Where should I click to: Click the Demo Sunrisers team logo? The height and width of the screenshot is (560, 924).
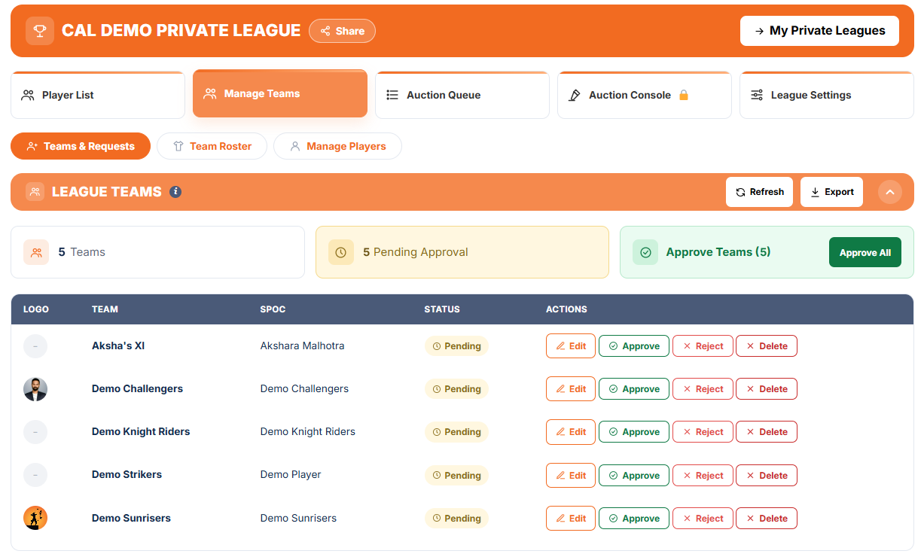click(35, 518)
